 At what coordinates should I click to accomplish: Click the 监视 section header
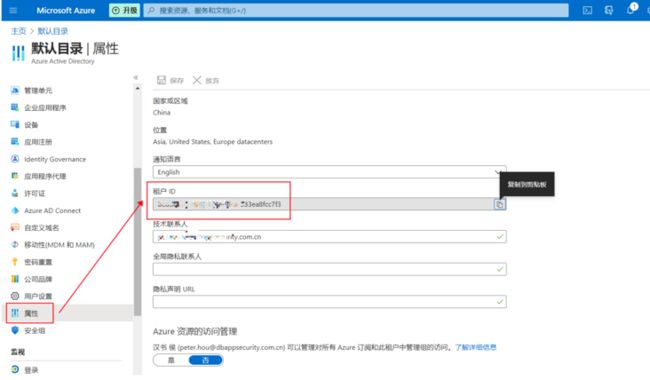click(18, 352)
